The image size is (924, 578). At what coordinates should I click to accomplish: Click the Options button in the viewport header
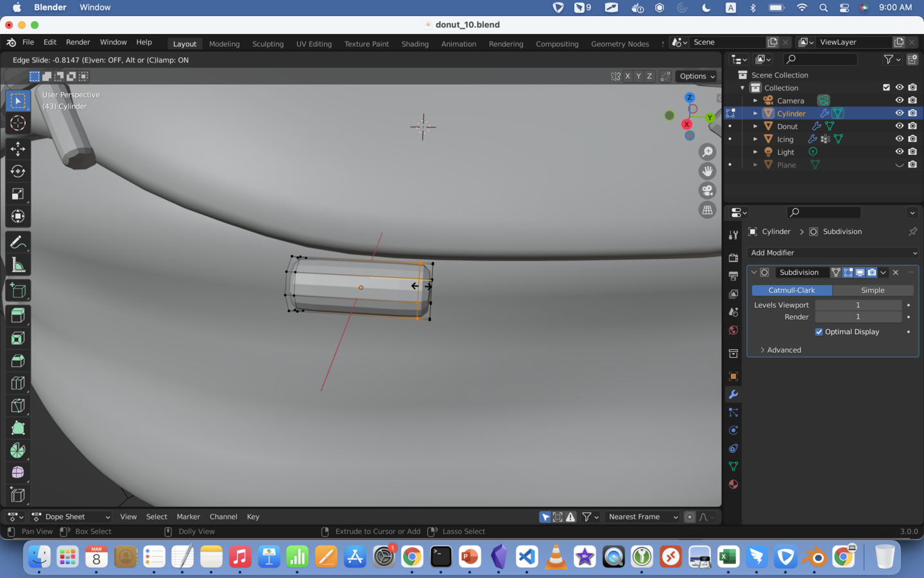[697, 76]
